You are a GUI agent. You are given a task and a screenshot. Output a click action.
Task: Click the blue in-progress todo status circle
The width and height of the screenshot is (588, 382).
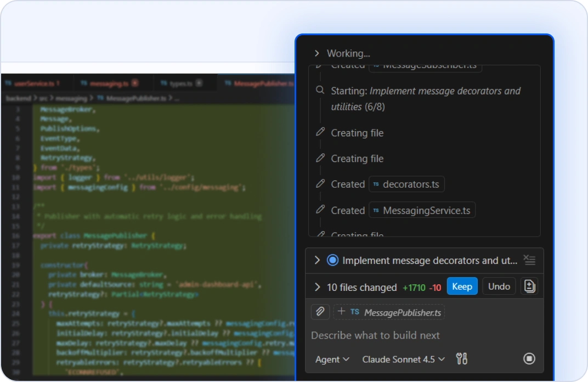pos(332,260)
